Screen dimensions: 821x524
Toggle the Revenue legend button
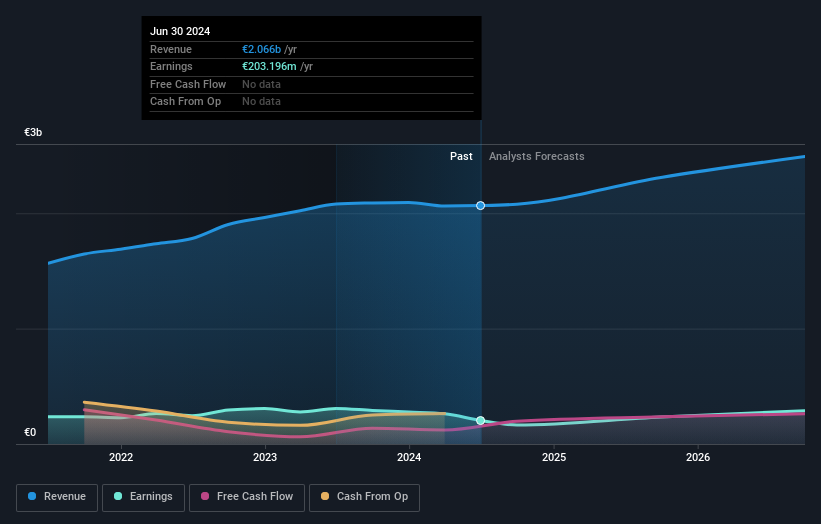click(x=57, y=497)
